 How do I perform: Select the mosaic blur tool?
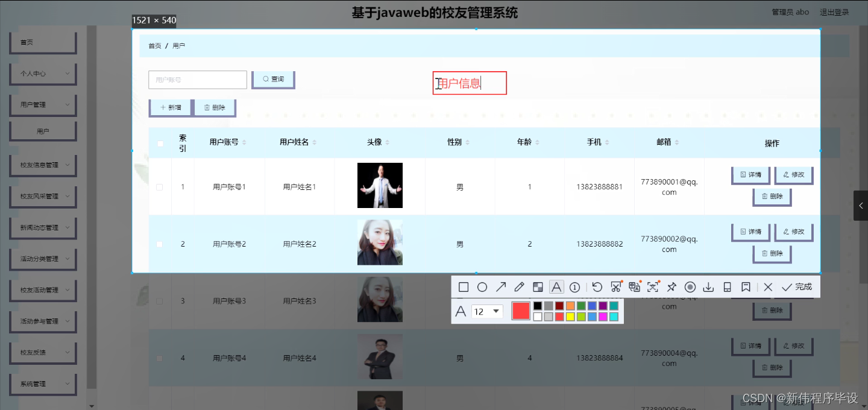[x=538, y=287]
